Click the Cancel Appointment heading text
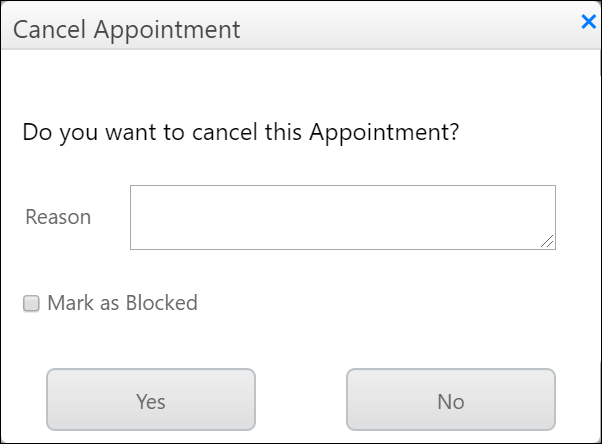602x444 pixels. (x=127, y=29)
